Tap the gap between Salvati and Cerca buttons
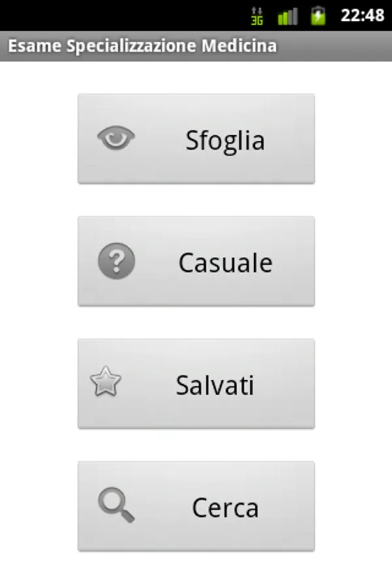The height and width of the screenshot is (588, 392). pos(196,445)
